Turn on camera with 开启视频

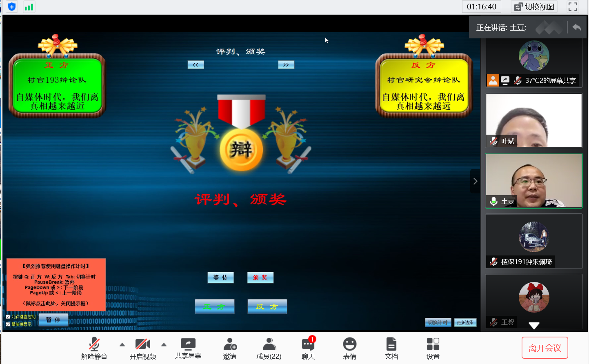[x=142, y=344]
